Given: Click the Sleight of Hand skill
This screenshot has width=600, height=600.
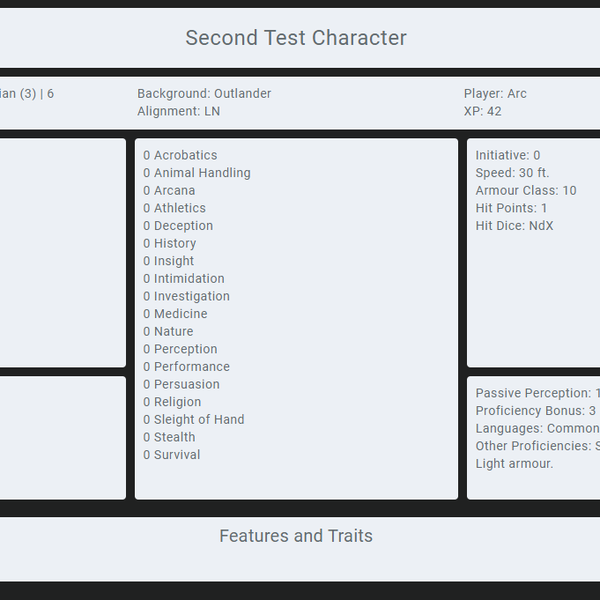Looking at the screenshot, I should click(x=194, y=419).
